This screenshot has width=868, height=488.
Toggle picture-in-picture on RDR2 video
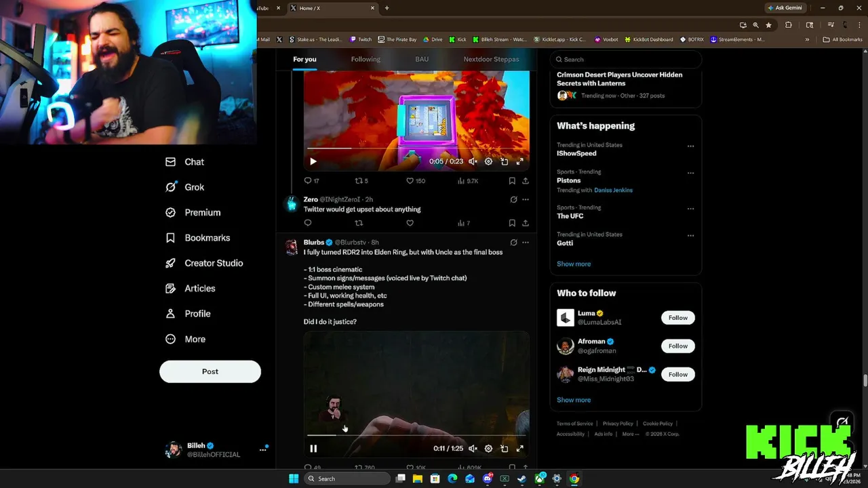pos(504,448)
